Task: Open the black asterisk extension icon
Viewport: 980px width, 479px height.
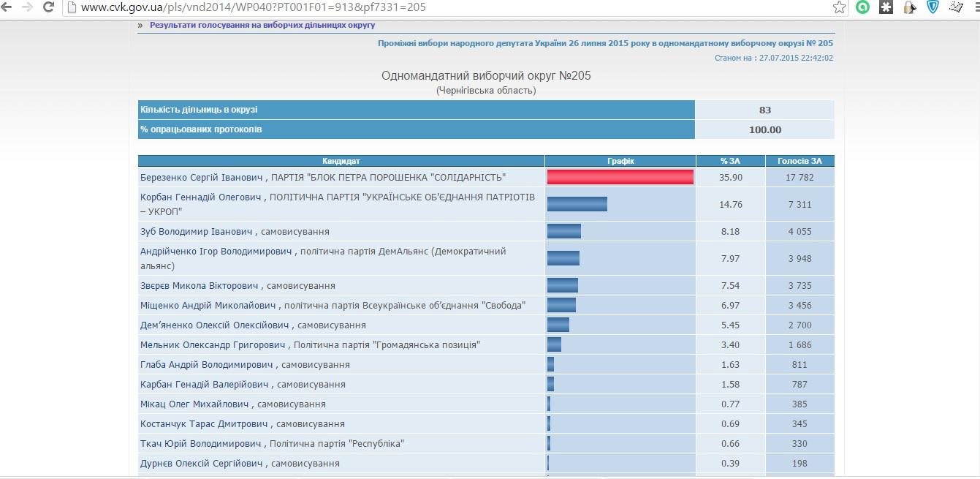Action: click(886, 7)
